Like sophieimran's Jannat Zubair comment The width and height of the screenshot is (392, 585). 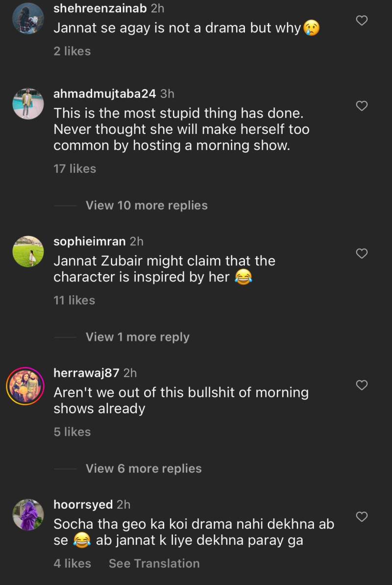coord(362,253)
